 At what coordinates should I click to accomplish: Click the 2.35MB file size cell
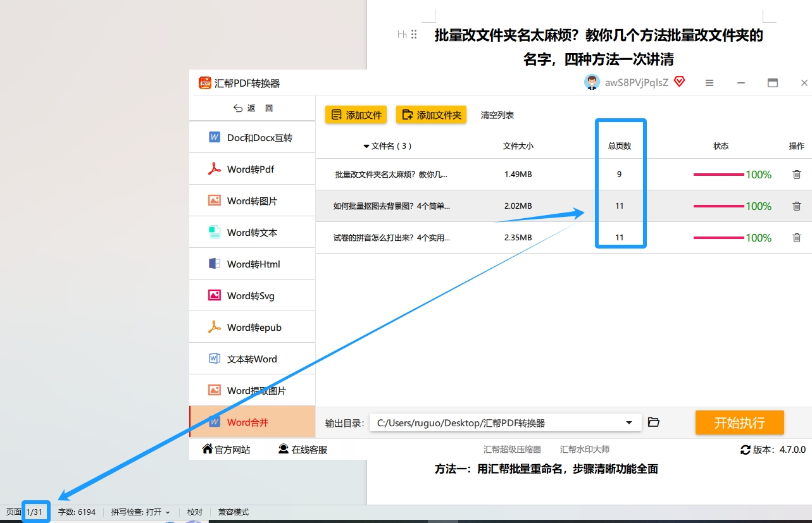pyautogui.click(x=518, y=238)
